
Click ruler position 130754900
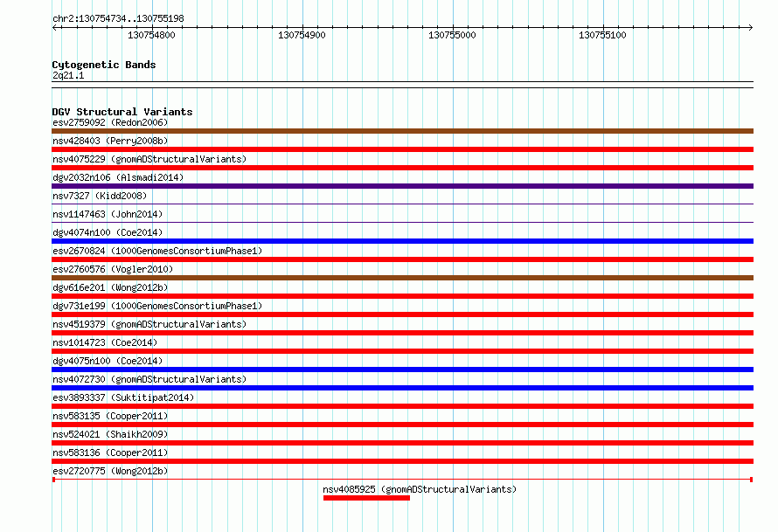(x=302, y=35)
